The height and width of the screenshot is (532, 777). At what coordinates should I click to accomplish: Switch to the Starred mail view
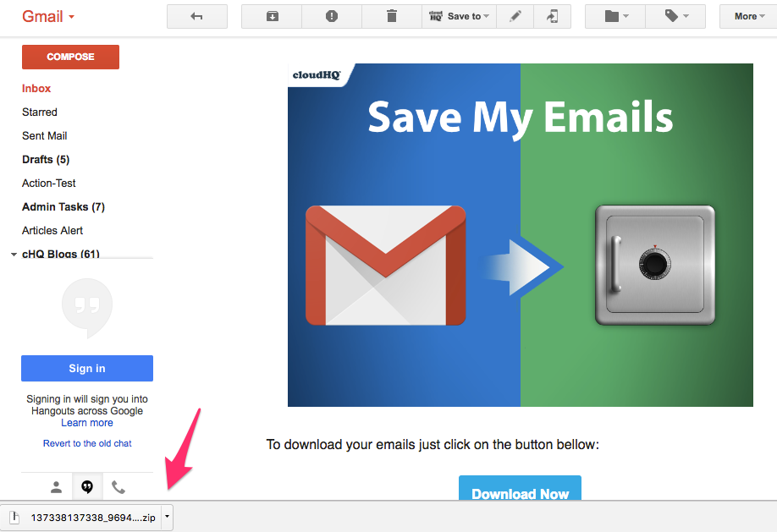(x=39, y=112)
